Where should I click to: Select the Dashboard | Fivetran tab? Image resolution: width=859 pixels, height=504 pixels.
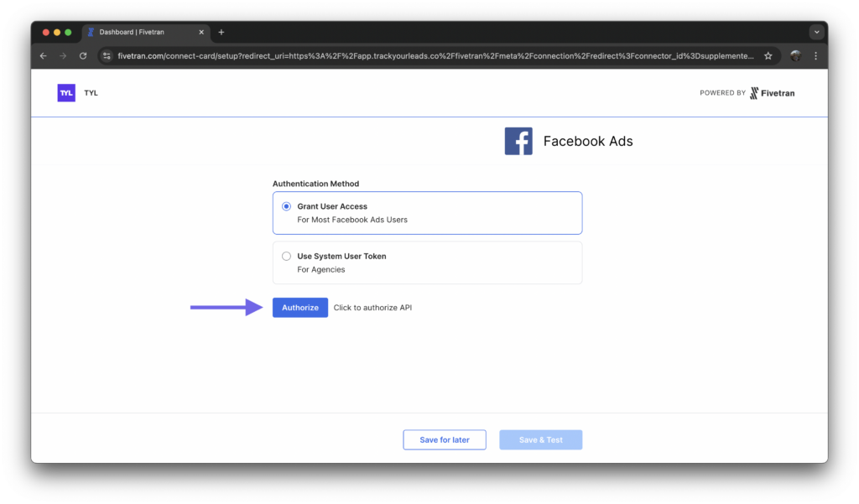tap(145, 33)
